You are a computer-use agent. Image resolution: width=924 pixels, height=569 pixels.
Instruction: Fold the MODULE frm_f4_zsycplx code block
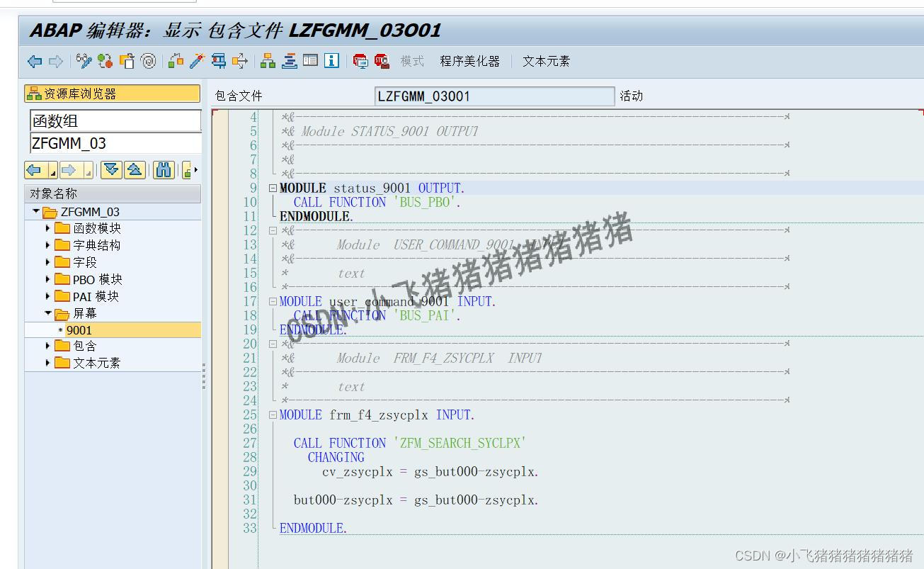coord(273,415)
